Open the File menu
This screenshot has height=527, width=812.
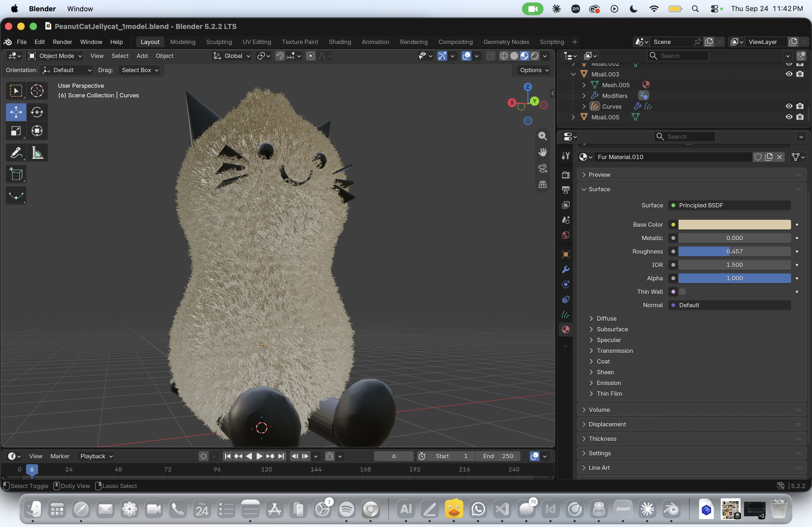[21, 42]
